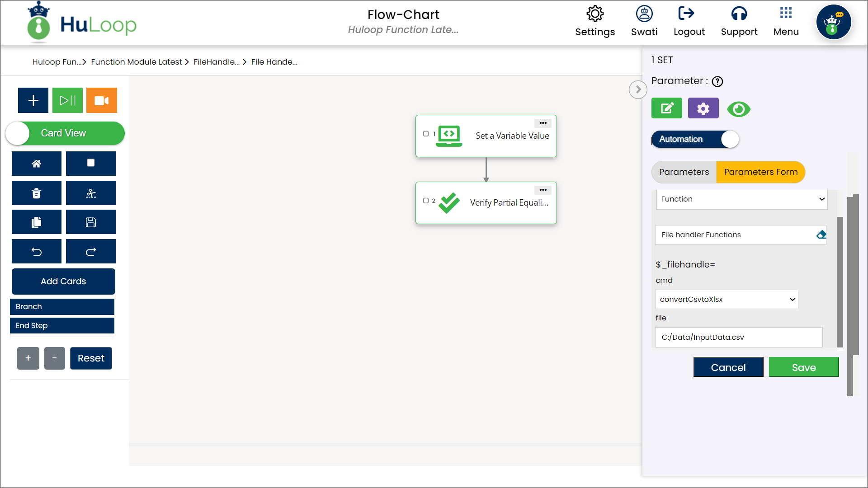Click the HuLoop logo
868x488 pixels.
point(82,23)
